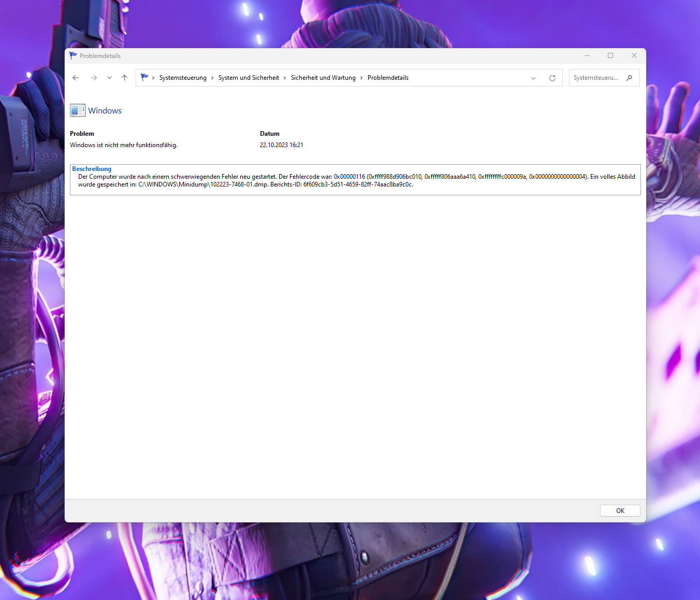
Task: Confirm with the OK button
Action: [620, 510]
